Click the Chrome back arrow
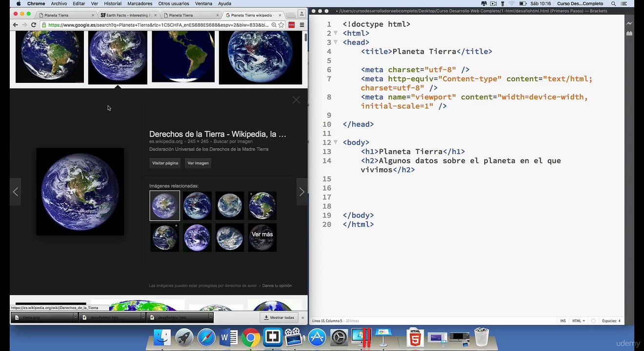Image resolution: width=644 pixels, height=351 pixels. [x=16, y=25]
